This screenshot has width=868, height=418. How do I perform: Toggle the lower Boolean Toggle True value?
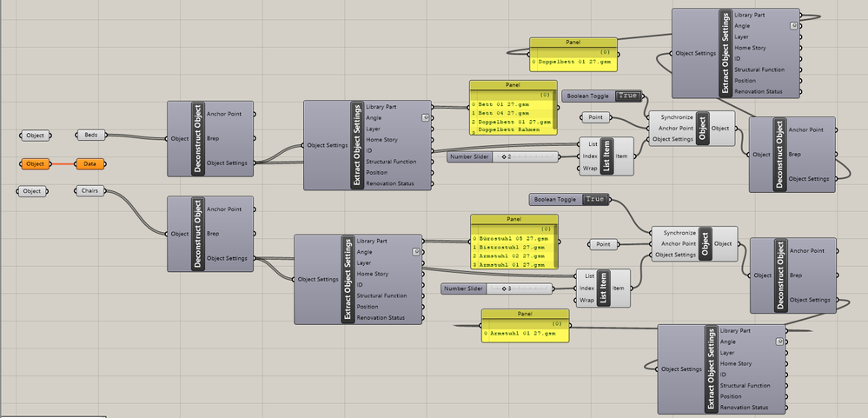pyautogui.click(x=595, y=199)
